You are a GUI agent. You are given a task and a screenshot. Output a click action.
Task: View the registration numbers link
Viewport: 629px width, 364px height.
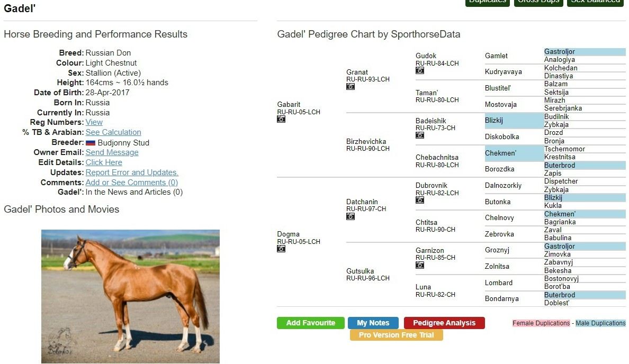point(94,122)
